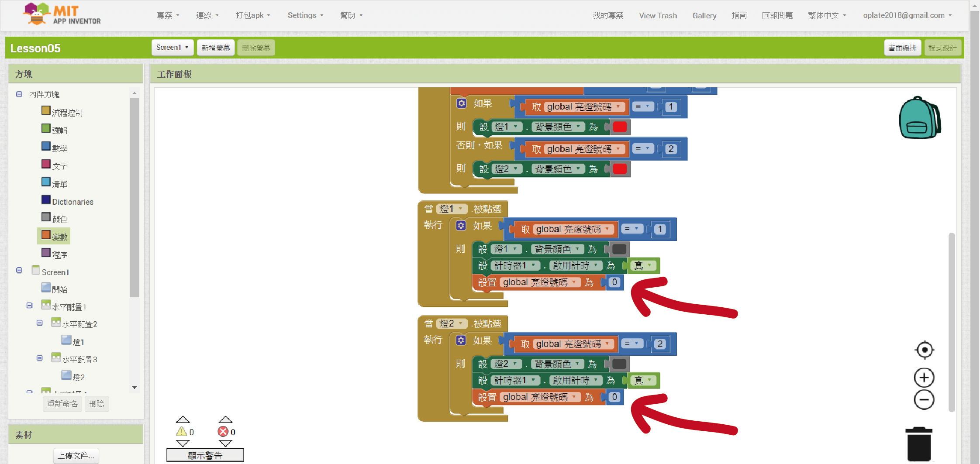Click the 新增螢幕 button
Screen dimensions: 980x464
(216, 48)
